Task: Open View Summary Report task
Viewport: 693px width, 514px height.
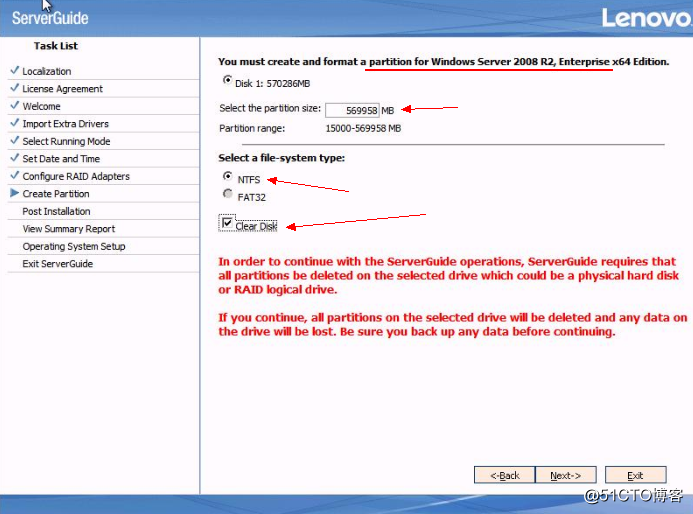Action: point(69,229)
